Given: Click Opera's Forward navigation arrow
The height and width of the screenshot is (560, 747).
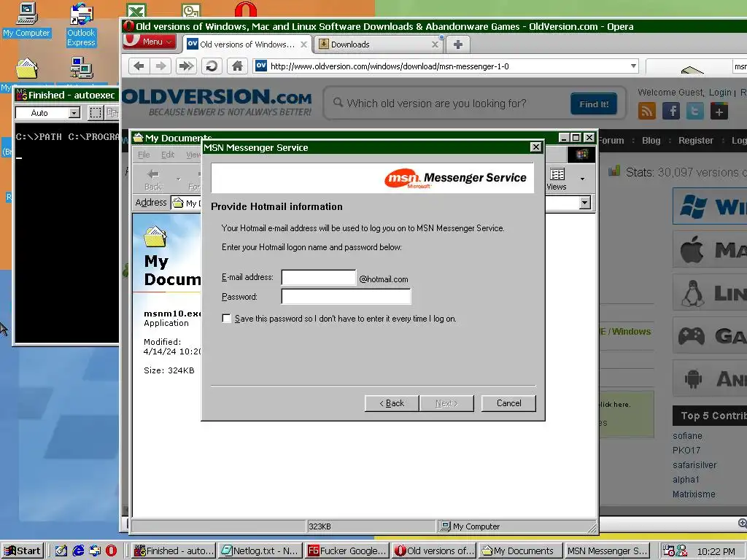Looking at the screenshot, I should [160, 66].
